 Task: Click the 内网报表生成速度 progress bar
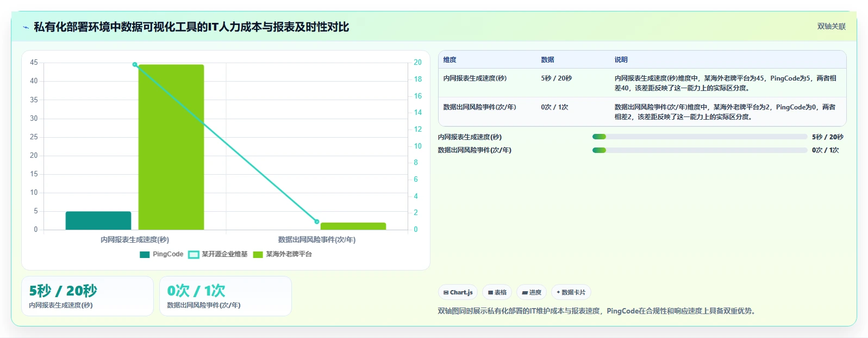click(x=700, y=137)
